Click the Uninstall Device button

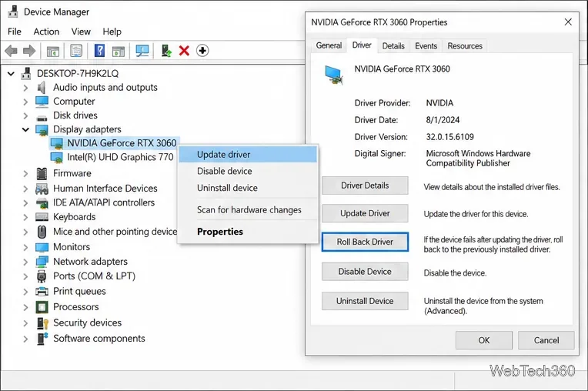(365, 301)
